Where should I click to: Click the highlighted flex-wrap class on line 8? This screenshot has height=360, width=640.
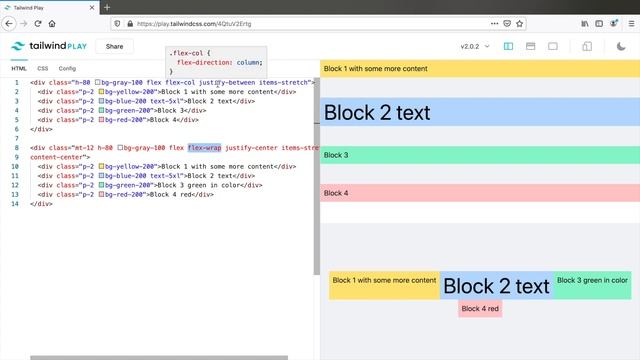[x=204, y=148]
